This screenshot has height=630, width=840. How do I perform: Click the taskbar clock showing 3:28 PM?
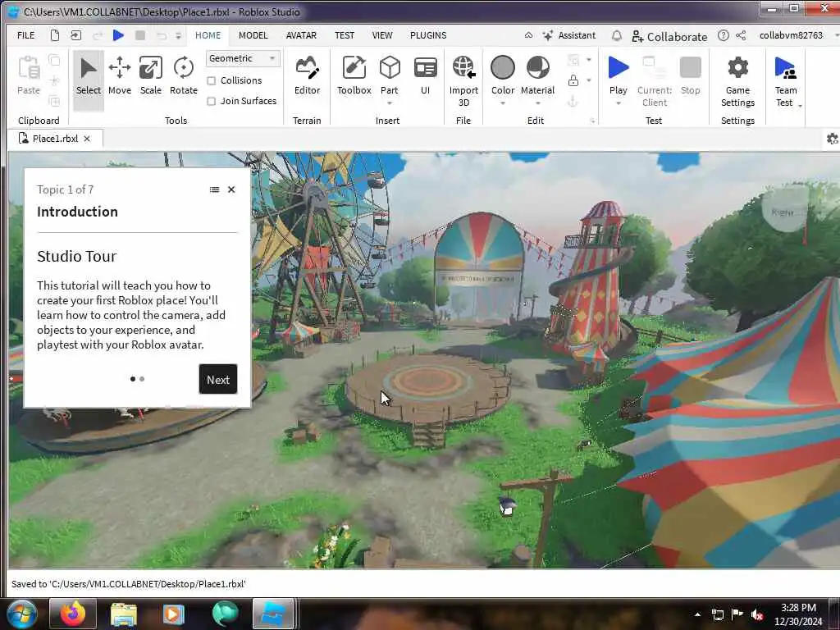798,614
